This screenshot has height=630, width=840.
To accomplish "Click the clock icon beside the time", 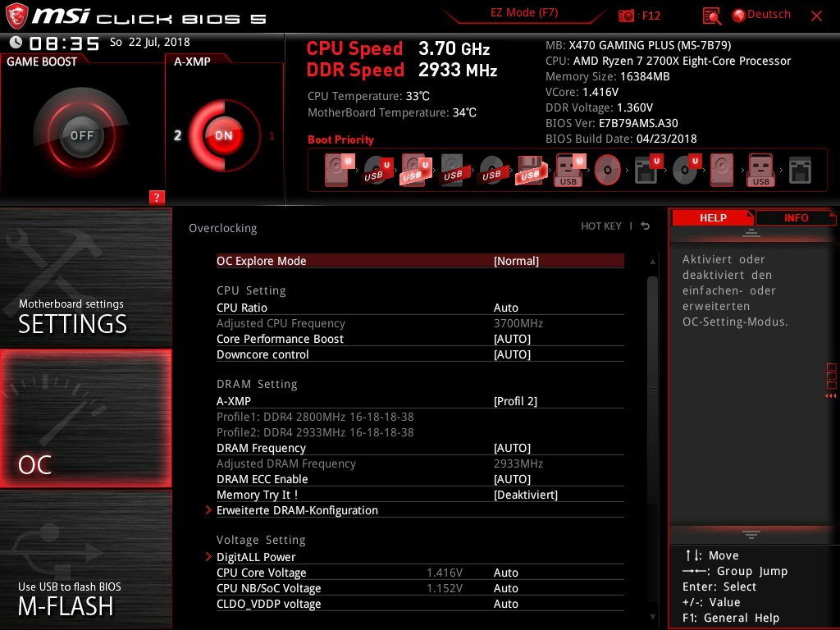I will coord(16,43).
